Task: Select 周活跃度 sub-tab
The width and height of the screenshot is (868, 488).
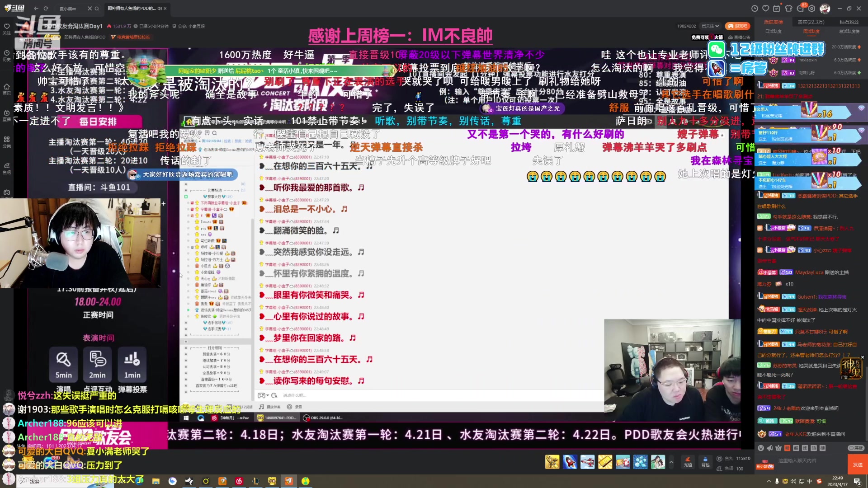Action: [x=811, y=31]
